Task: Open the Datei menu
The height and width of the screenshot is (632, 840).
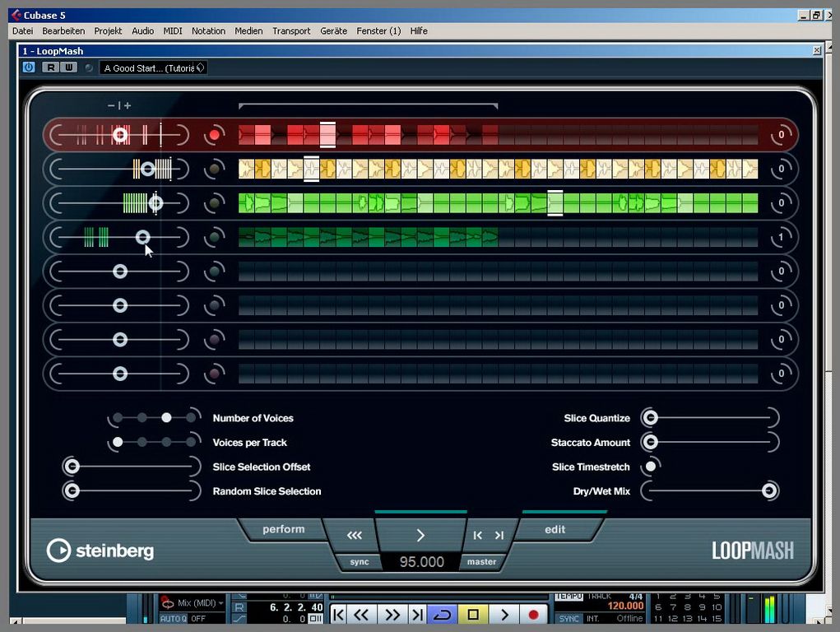Action: 22,31
